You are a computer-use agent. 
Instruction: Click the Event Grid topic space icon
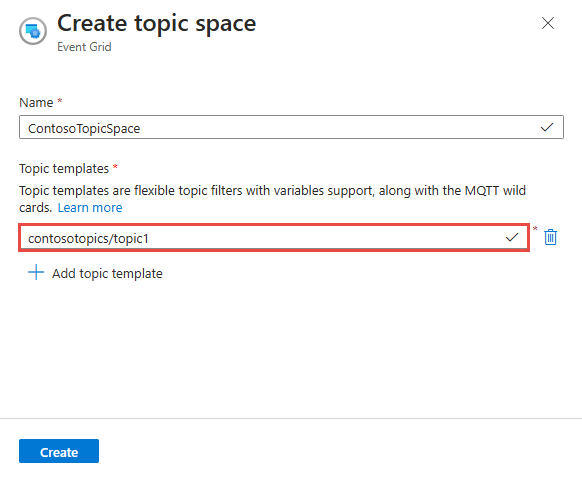[33, 31]
